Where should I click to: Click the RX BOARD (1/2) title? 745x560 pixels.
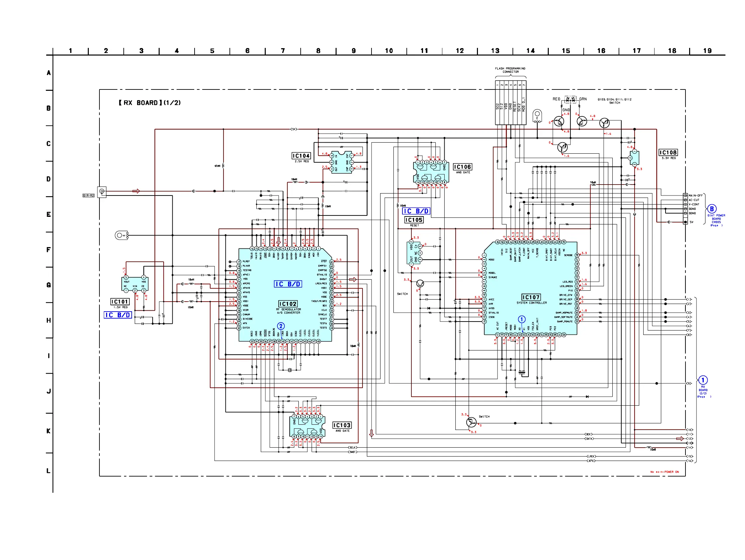pos(150,103)
